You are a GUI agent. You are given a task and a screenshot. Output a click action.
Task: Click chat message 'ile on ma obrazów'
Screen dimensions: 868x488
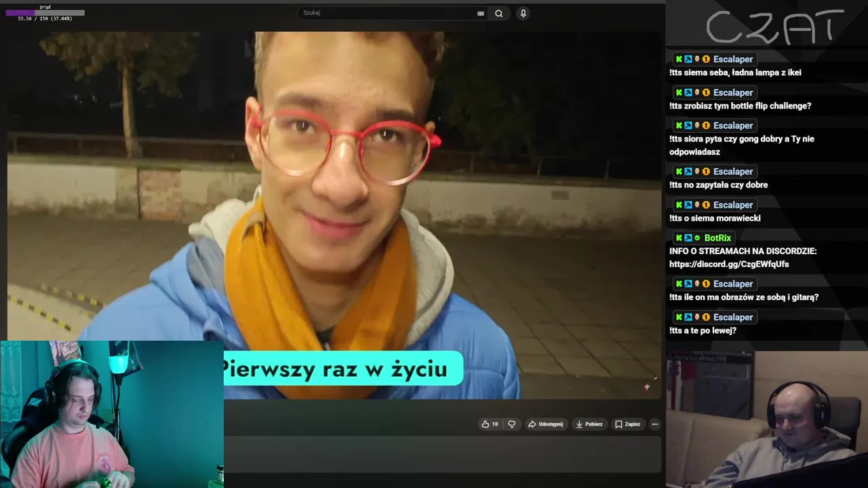(744, 297)
